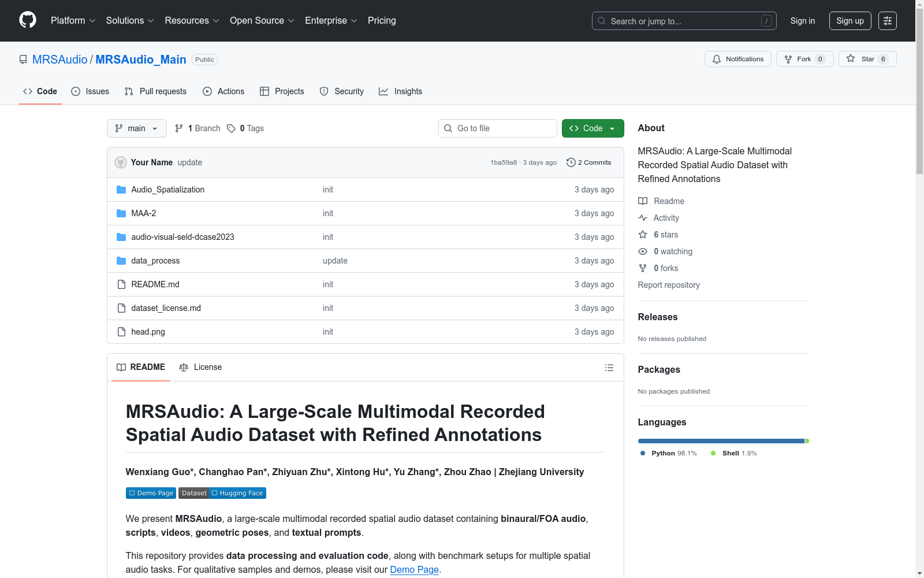924x578 pixels.
Task: Click the branch icon beside 1 Branch
Action: pyautogui.click(x=179, y=128)
